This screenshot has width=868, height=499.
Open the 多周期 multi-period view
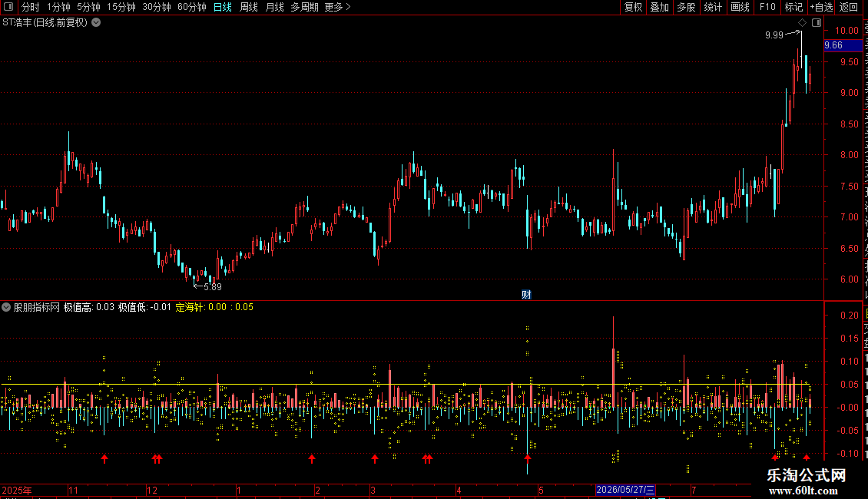tap(304, 7)
